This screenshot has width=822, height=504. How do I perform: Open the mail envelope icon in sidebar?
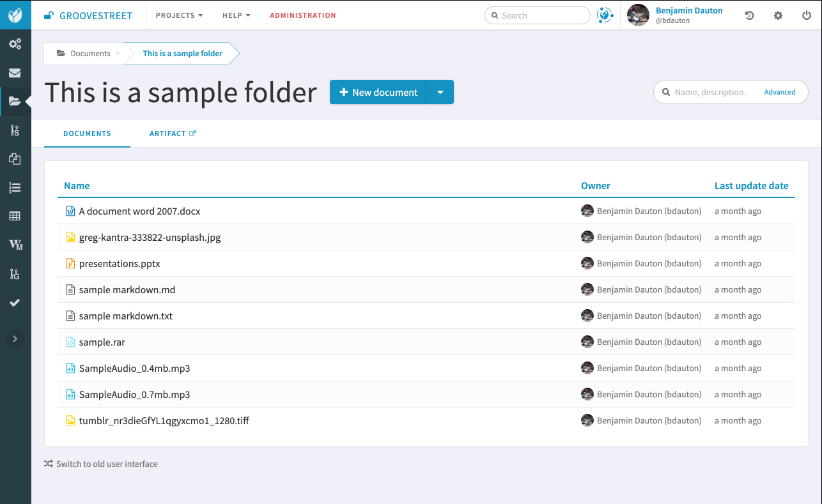(15, 73)
